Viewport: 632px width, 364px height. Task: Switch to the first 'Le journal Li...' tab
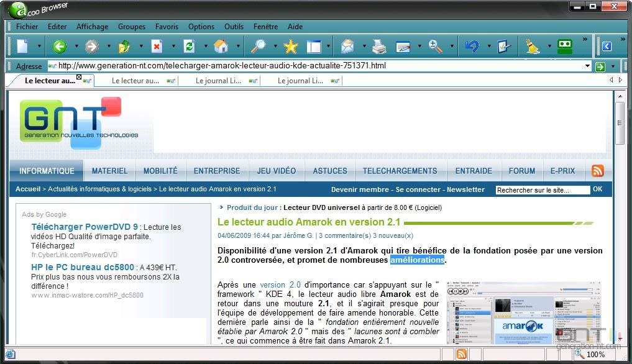220,81
